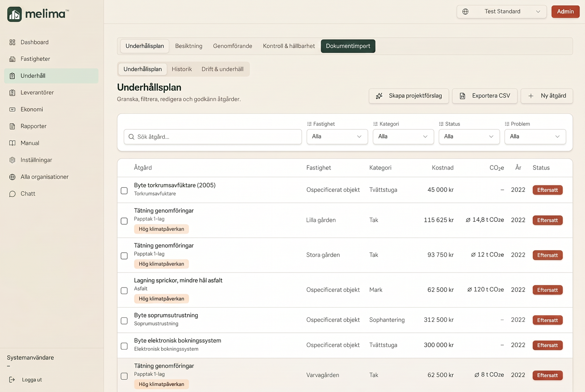Open the Historik sub-tab
The width and height of the screenshot is (585, 392).
tap(182, 69)
